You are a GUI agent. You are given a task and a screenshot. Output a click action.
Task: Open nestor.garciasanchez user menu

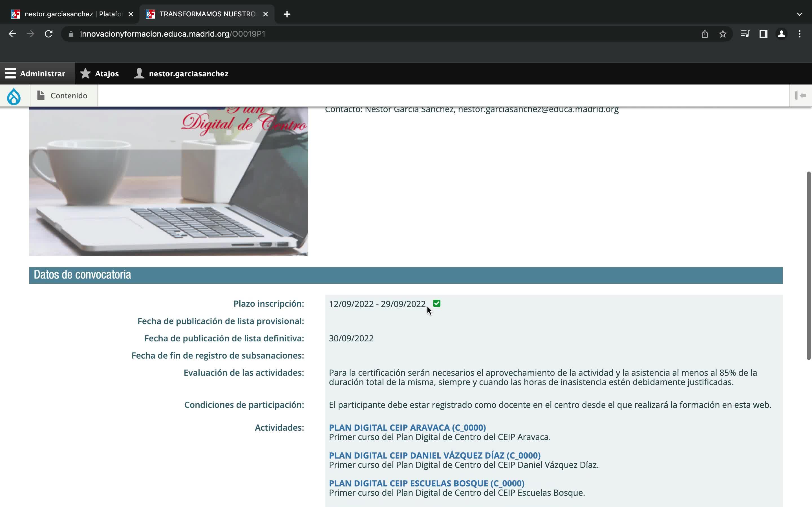[x=181, y=74]
